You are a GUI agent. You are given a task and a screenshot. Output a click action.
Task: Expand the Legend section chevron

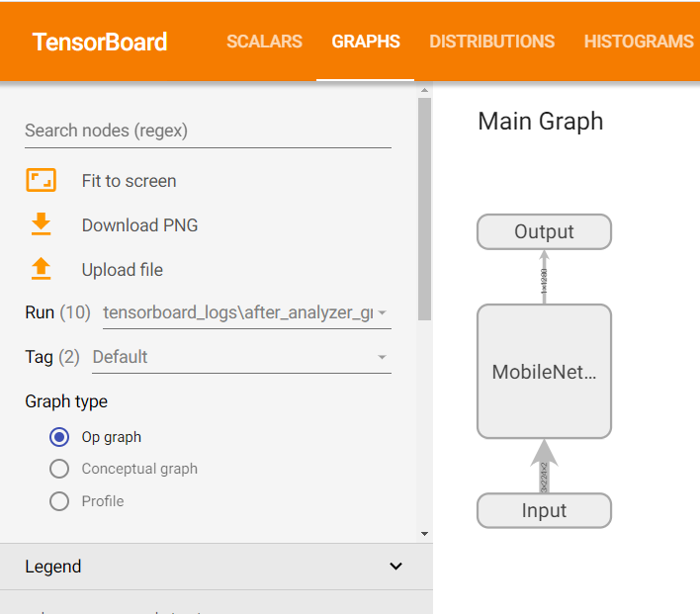[395, 567]
